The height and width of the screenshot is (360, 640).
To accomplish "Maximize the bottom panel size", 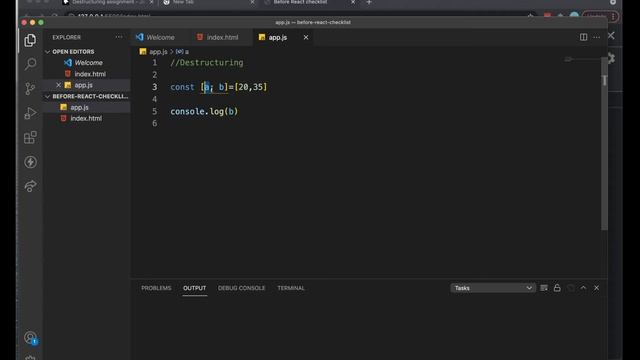I will [583, 288].
